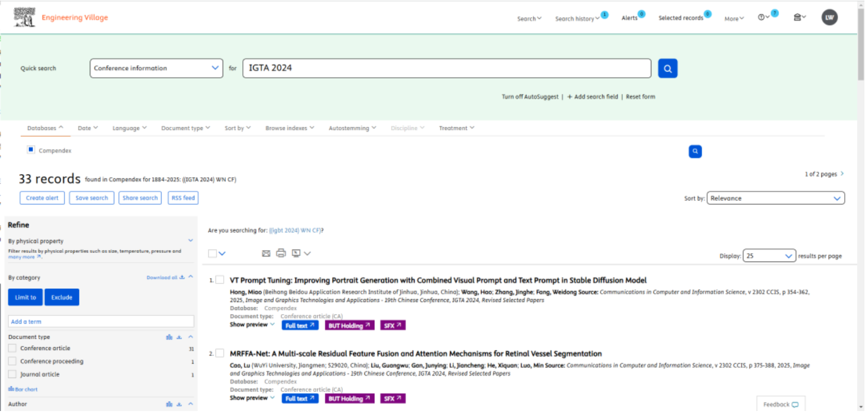Open the Document type options tab
The height and width of the screenshot is (414, 868).
185,128
